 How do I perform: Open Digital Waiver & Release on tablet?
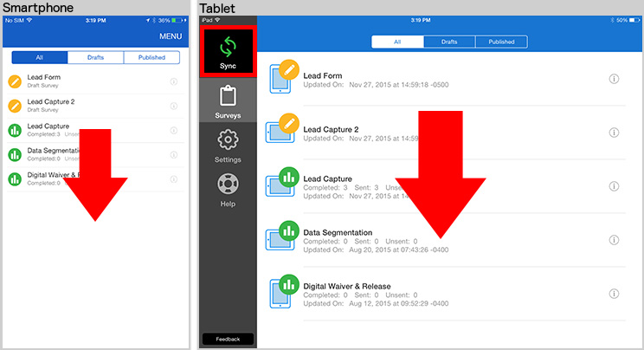coord(347,286)
